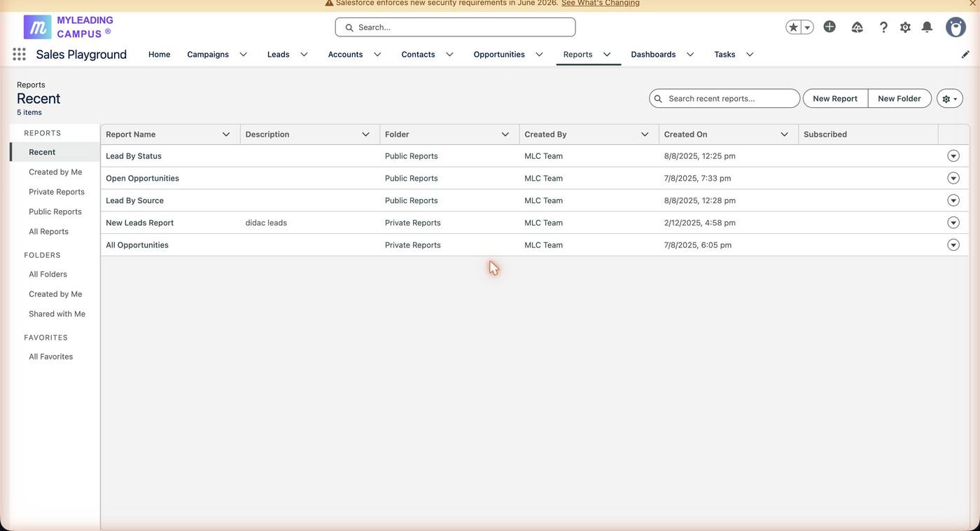
Task: Expand the Opportunities tab dropdown chevron
Action: (539, 55)
